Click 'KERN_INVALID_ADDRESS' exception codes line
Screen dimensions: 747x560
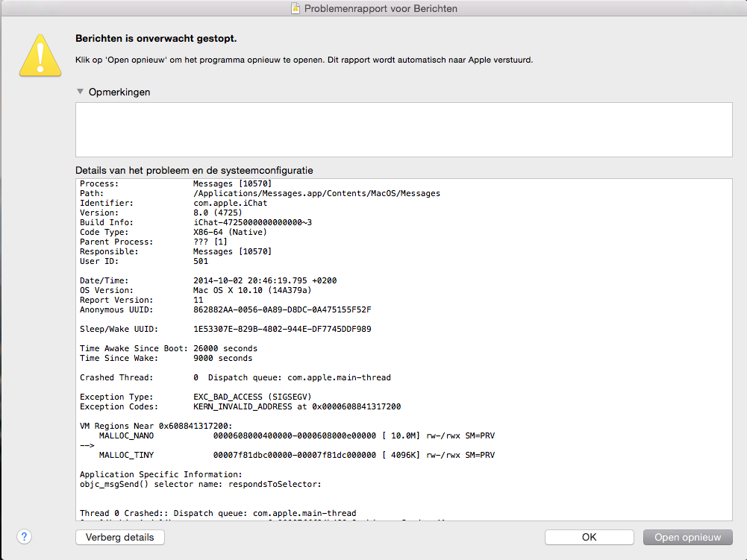[240, 406]
